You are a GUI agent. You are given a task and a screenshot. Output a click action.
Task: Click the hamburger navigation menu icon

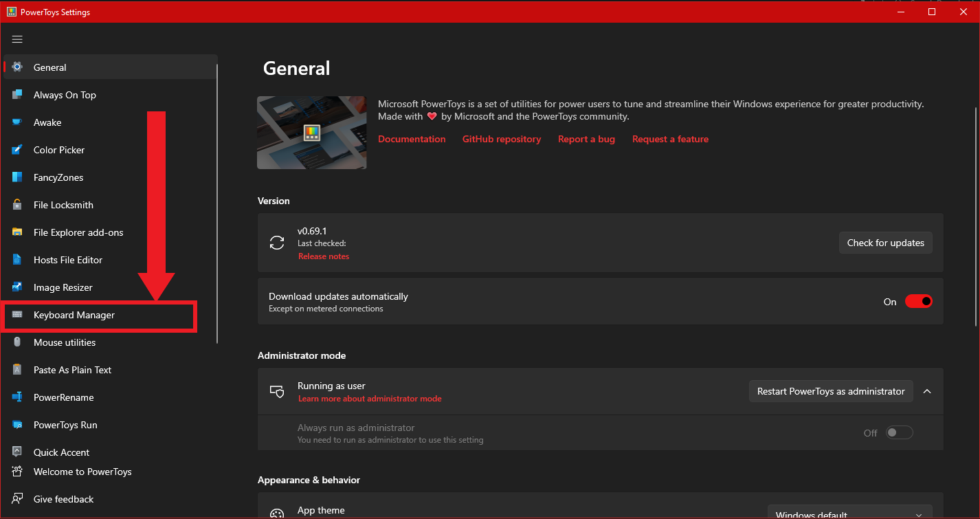pyautogui.click(x=17, y=39)
